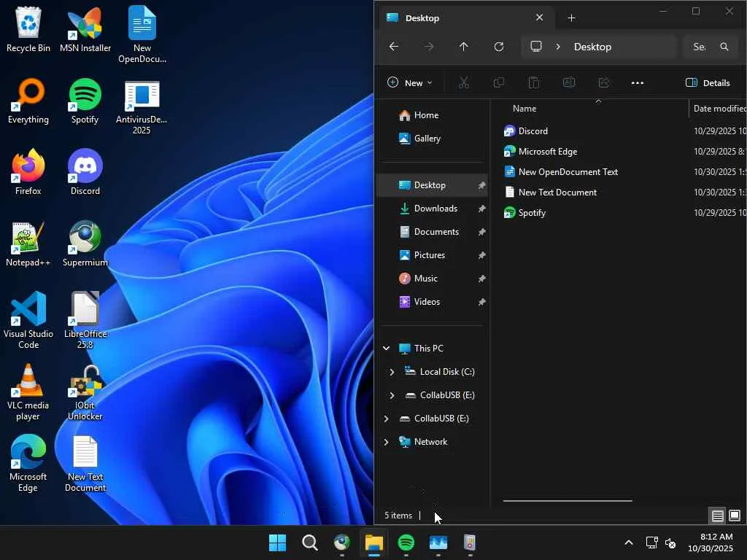This screenshot has height=560, width=747.
Task: Add a new File Explorer tab
Action: [x=572, y=18]
